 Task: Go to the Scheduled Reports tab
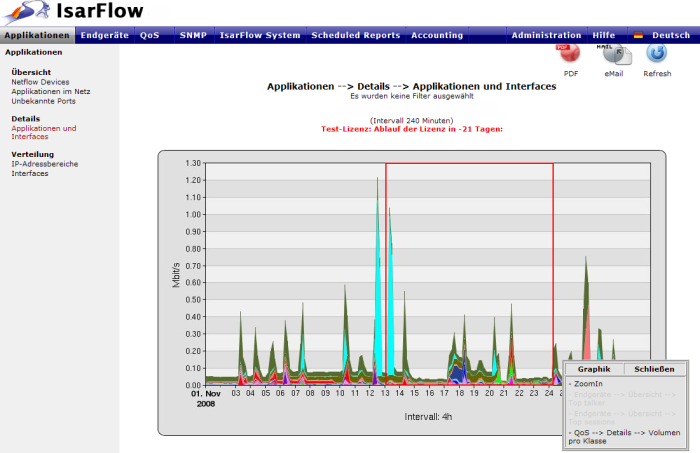pos(356,35)
